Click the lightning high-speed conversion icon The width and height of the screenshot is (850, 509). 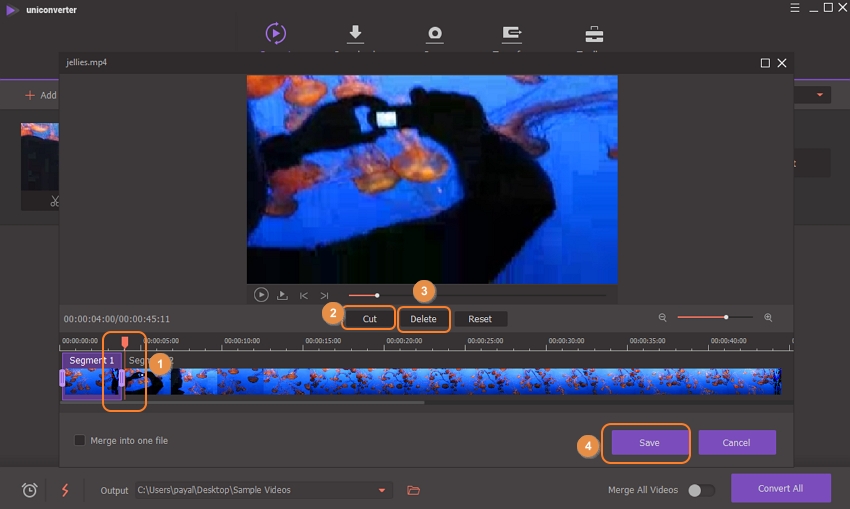tap(66, 490)
